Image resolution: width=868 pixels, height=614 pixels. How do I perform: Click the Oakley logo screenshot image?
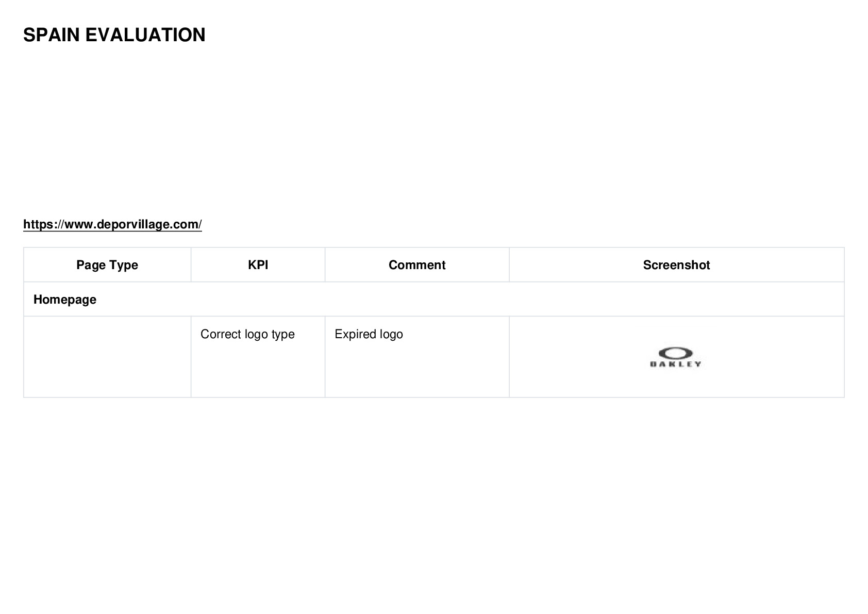click(676, 357)
